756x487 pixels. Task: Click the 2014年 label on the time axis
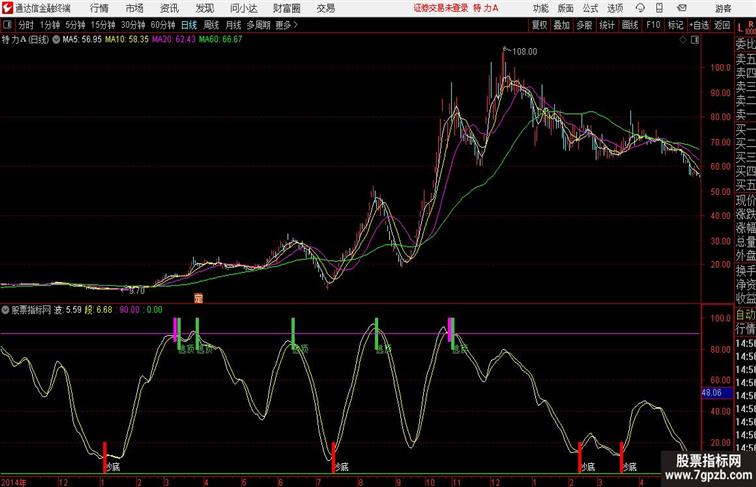pos(14,482)
